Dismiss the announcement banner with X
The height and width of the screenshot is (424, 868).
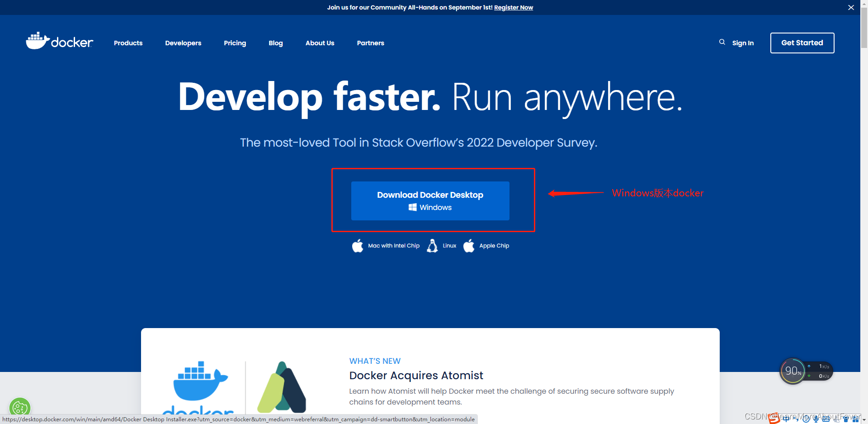pyautogui.click(x=851, y=7)
